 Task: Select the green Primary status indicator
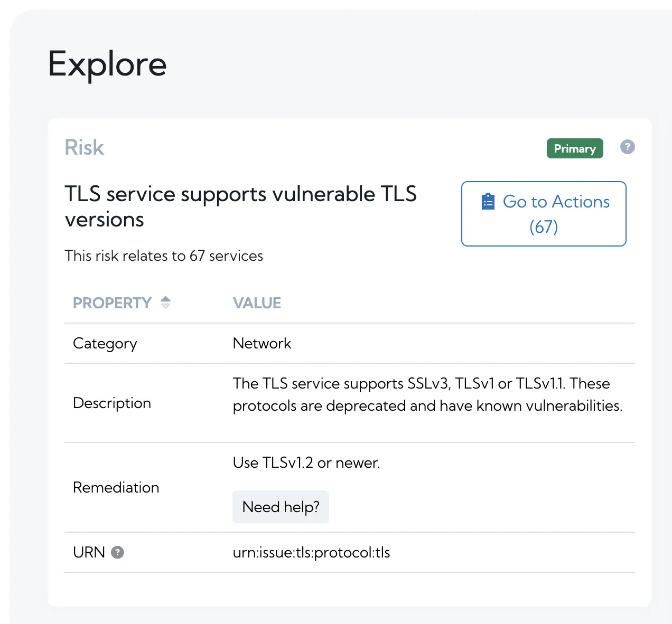575,148
